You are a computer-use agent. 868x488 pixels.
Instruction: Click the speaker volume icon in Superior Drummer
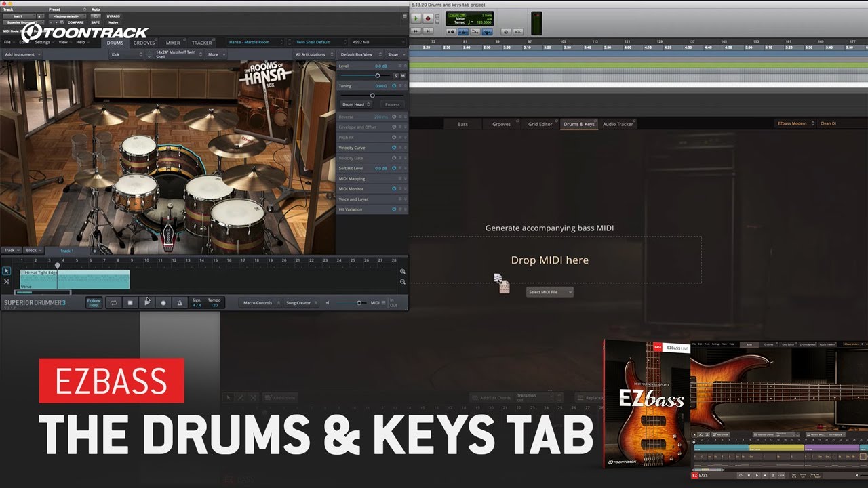pos(328,303)
